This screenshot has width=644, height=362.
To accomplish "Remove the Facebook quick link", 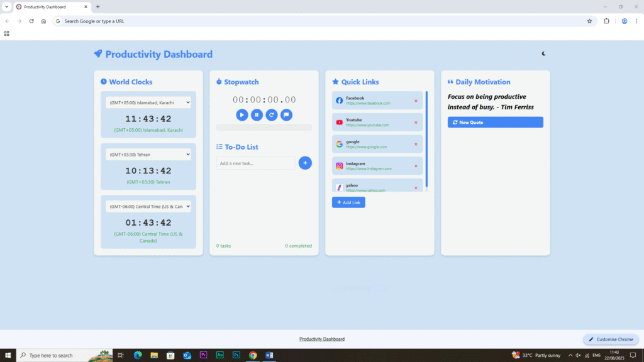I will pyautogui.click(x=416, y=101).
